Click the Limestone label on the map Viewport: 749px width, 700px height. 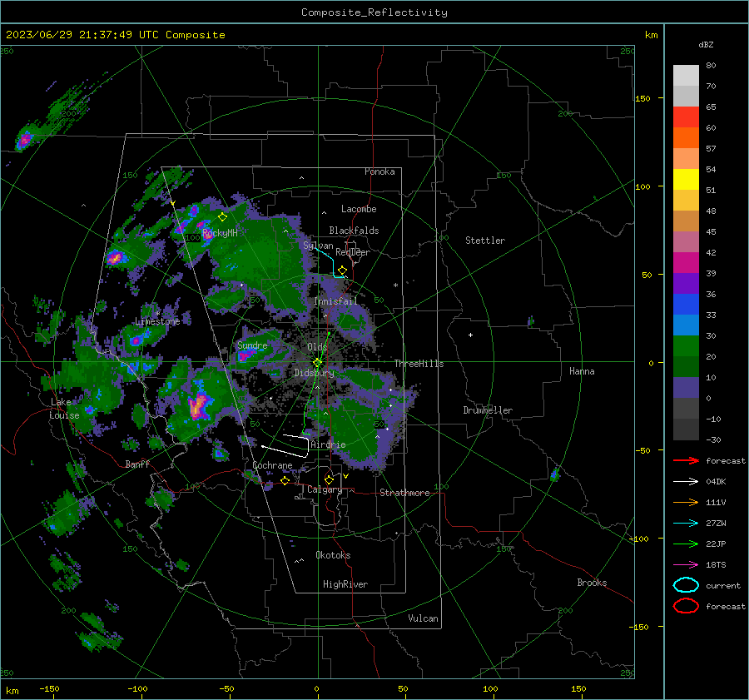[157, 321]
